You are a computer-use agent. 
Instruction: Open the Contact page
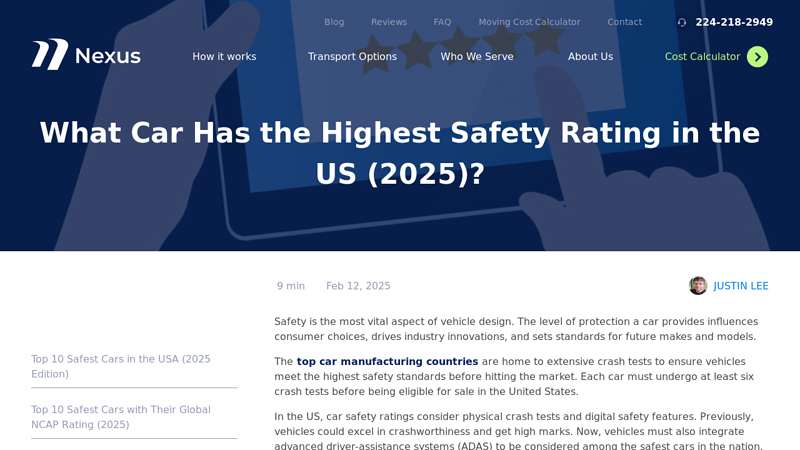(x=624, y=22)
